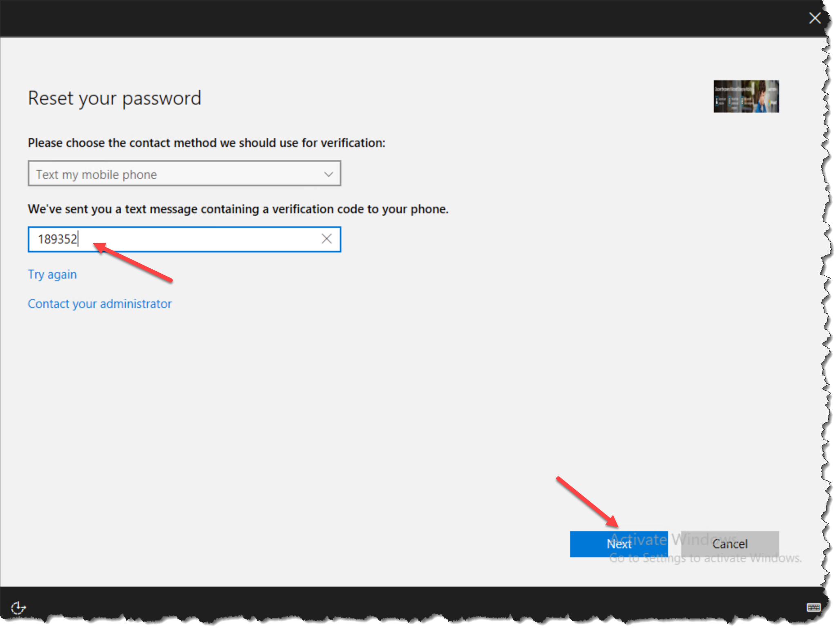Clear the entered code using the X icon
The width and height of the screenshot is (840, 632).
pos(326,239)
